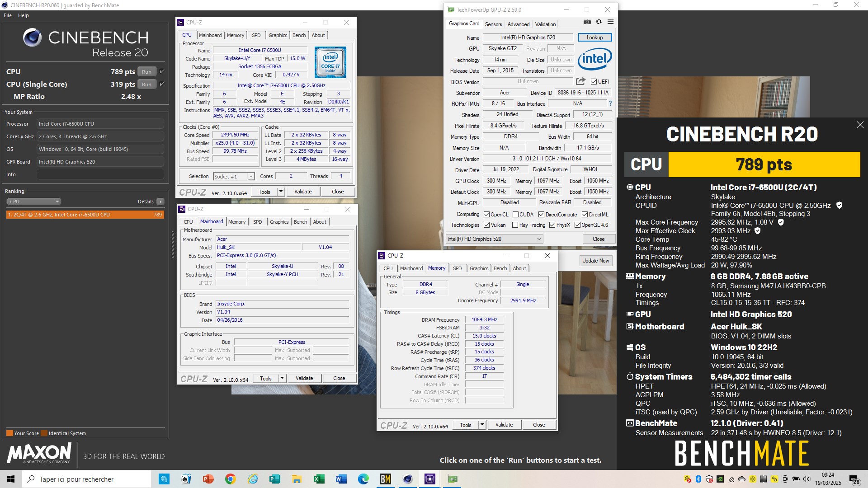The width and height of the screenshot is (868, 488).
Task: Click the volume speaker tray icon
Action: [x=807, y=479]
